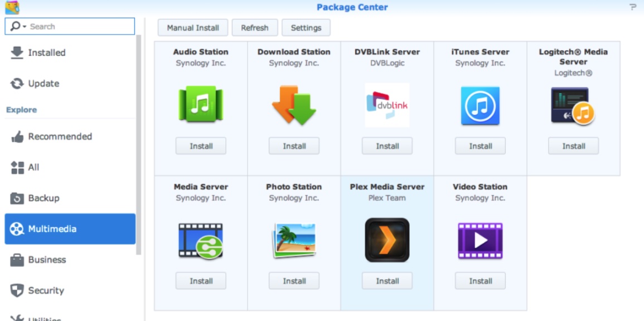
Task: Click the Plex Team publisher text
Action: [x=387, y=198]
